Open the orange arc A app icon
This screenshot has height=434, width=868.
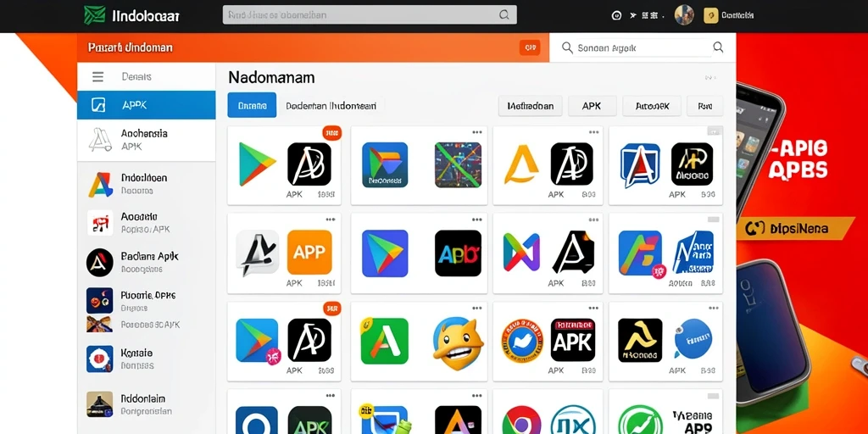[521, 164]
